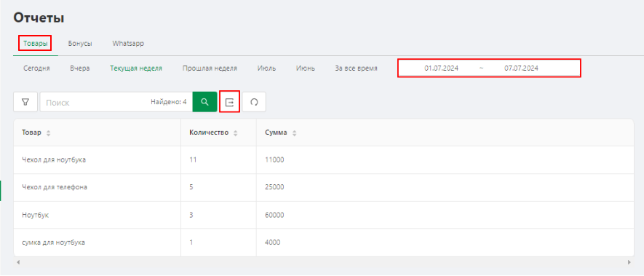Image resolution: width=644 pixels, height=276 pixels.
Task: Select the Июль period
Action: click(267, 68)
